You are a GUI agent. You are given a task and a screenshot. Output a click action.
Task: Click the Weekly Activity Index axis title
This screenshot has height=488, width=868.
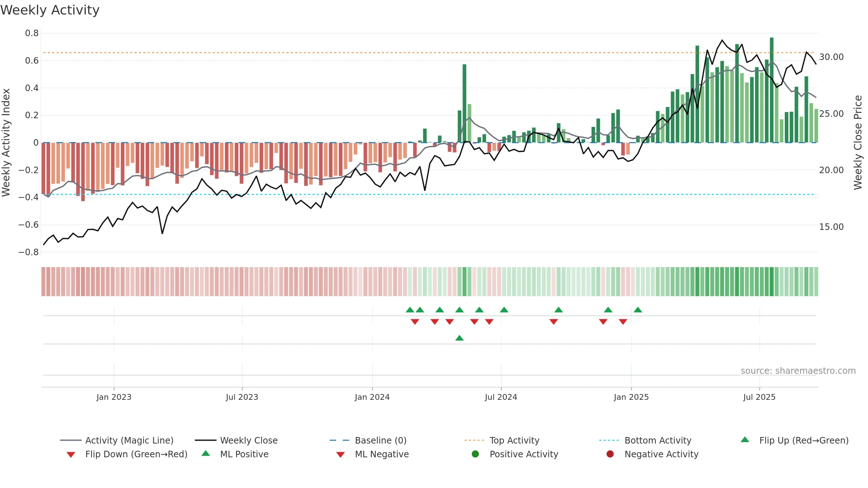tap(6, 142)
